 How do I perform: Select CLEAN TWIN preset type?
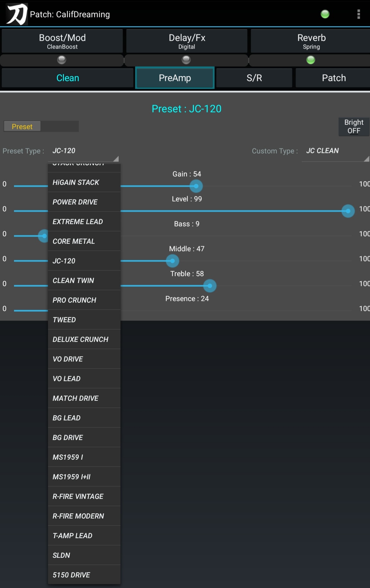(x=84, y=280)
